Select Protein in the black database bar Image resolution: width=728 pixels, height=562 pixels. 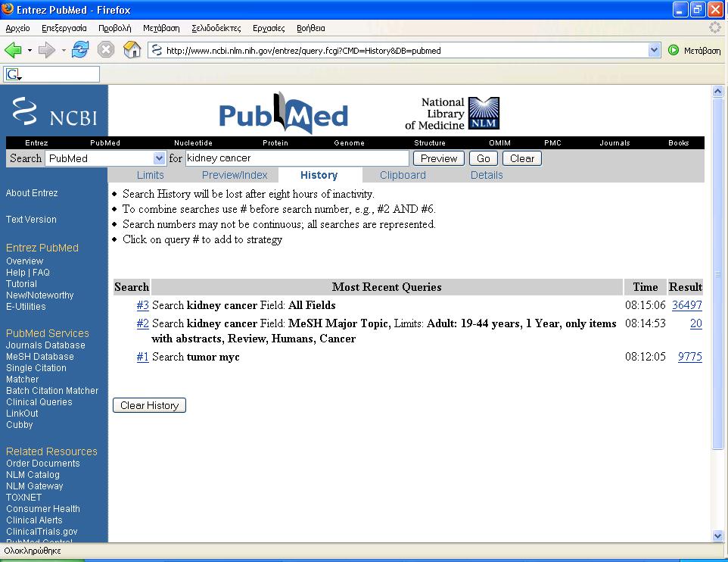point(275,142)
